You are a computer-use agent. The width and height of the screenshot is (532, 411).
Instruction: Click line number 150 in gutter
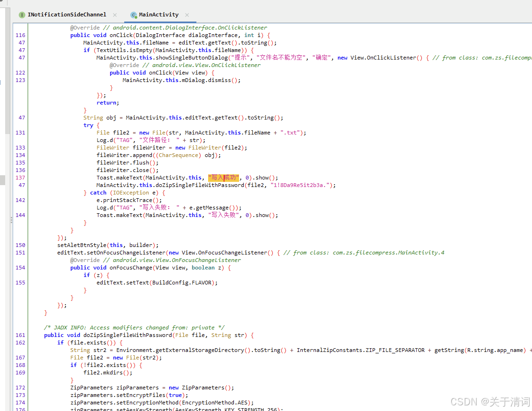coord(20,245)
